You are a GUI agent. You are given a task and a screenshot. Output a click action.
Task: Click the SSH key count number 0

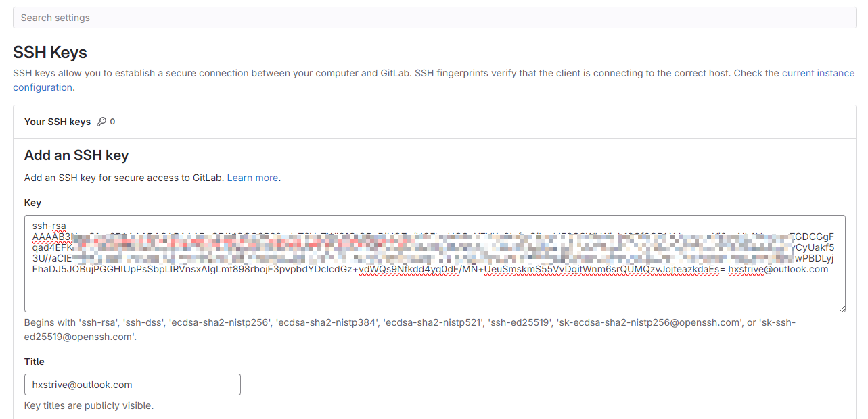[112, 122]
